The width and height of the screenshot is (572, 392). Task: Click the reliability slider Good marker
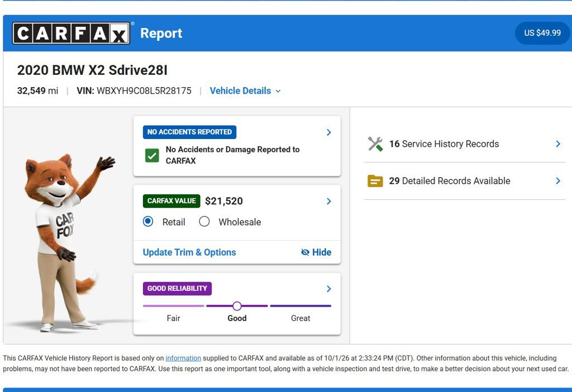click(237, 306)
